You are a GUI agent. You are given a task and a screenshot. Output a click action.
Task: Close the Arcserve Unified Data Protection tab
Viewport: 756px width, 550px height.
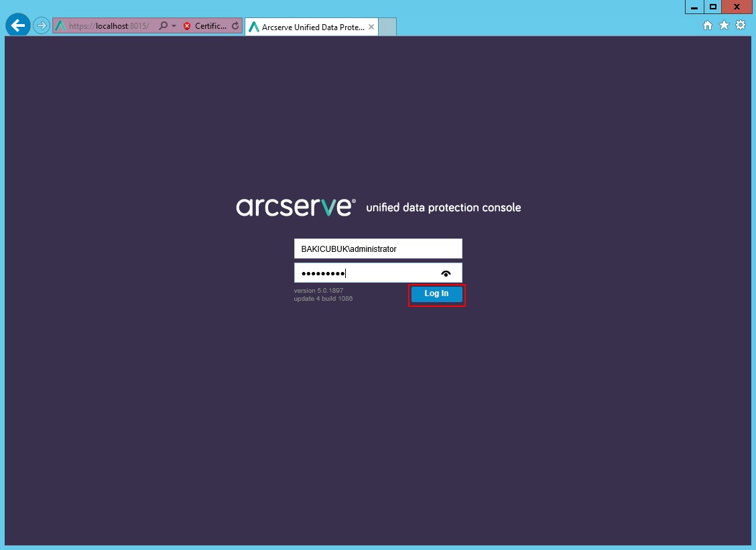click(x=371, y=27)
